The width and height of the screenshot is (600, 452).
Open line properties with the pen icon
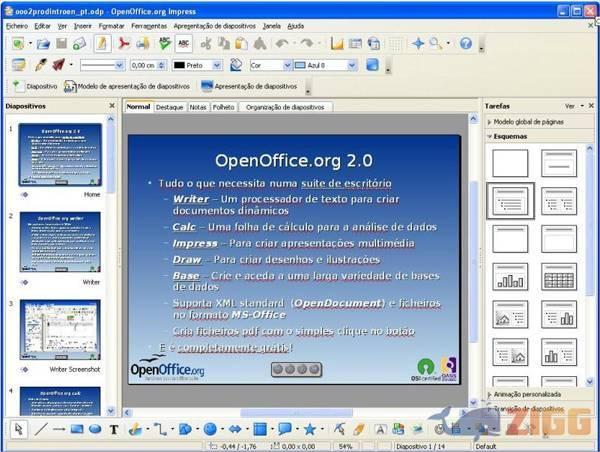(x=41, y=65)
